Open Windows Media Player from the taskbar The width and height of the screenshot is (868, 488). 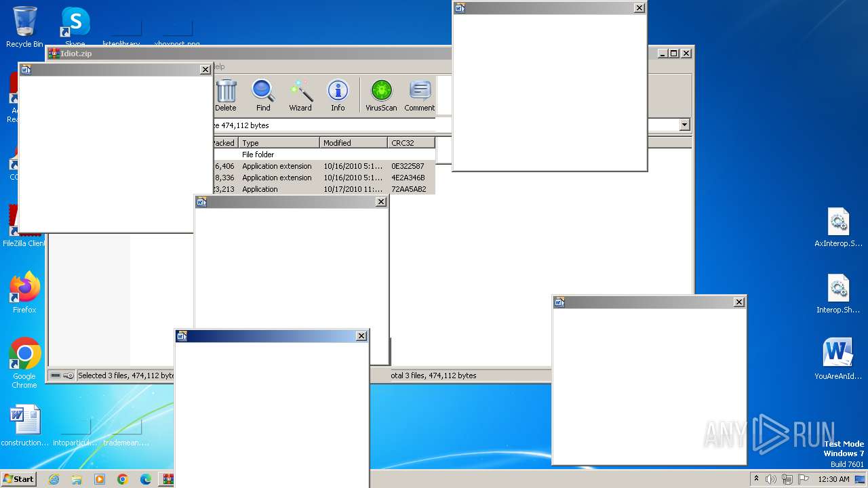tap(100, 479)
